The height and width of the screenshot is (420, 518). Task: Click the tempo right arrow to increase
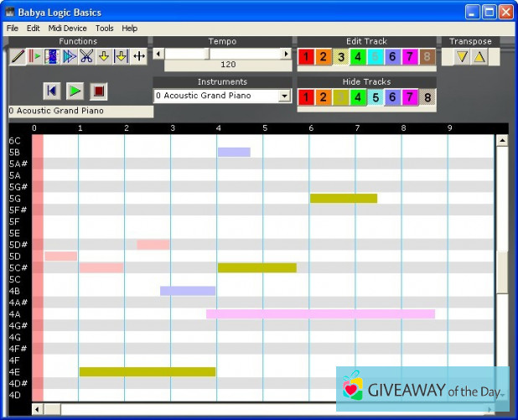point(286,54)
